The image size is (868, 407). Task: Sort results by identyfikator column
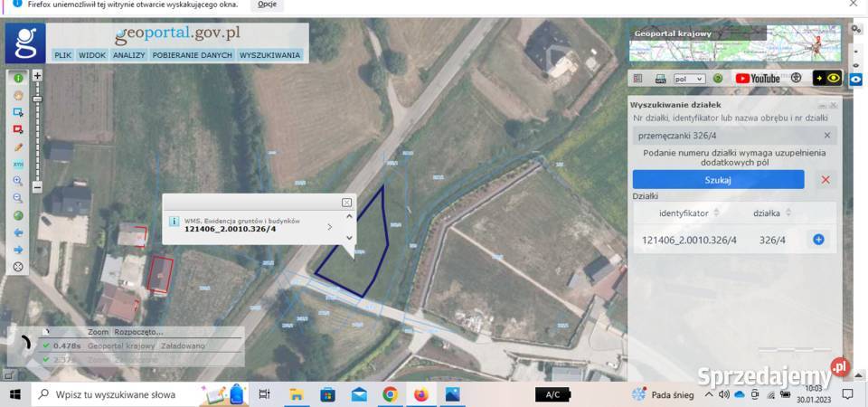tap(690, 213)
